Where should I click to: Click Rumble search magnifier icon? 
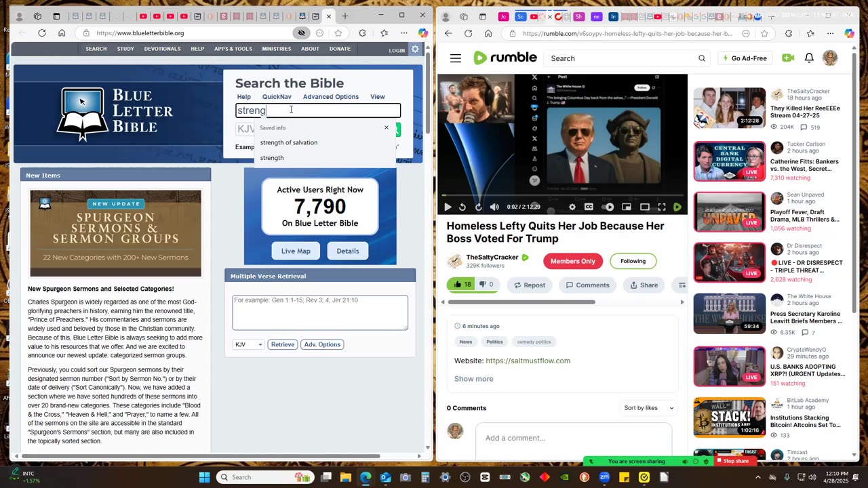tap(702, 58)
